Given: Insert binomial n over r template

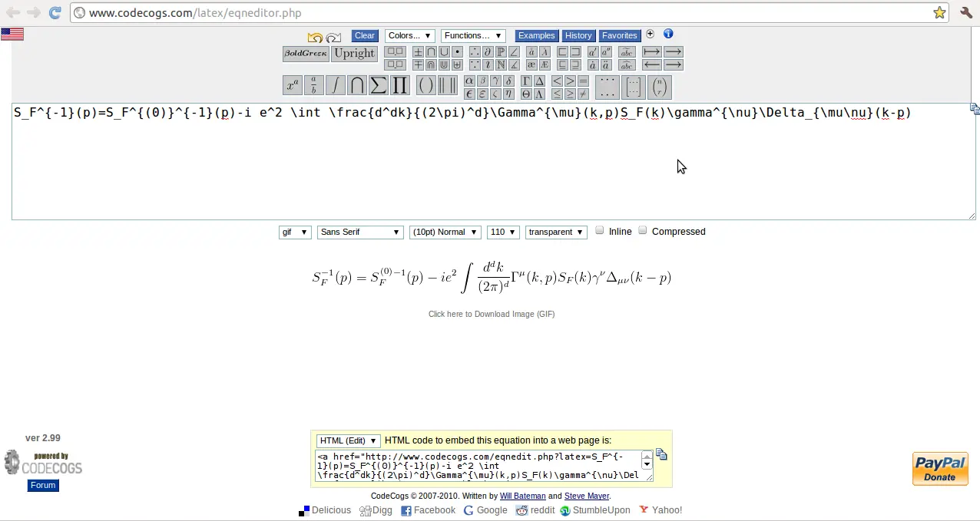Looking at the screenshot, I should (659, 87).
